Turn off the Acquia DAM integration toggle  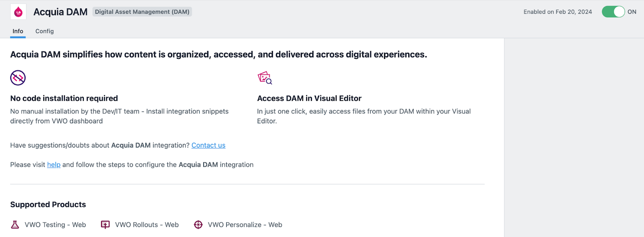(x=613, y=12)
